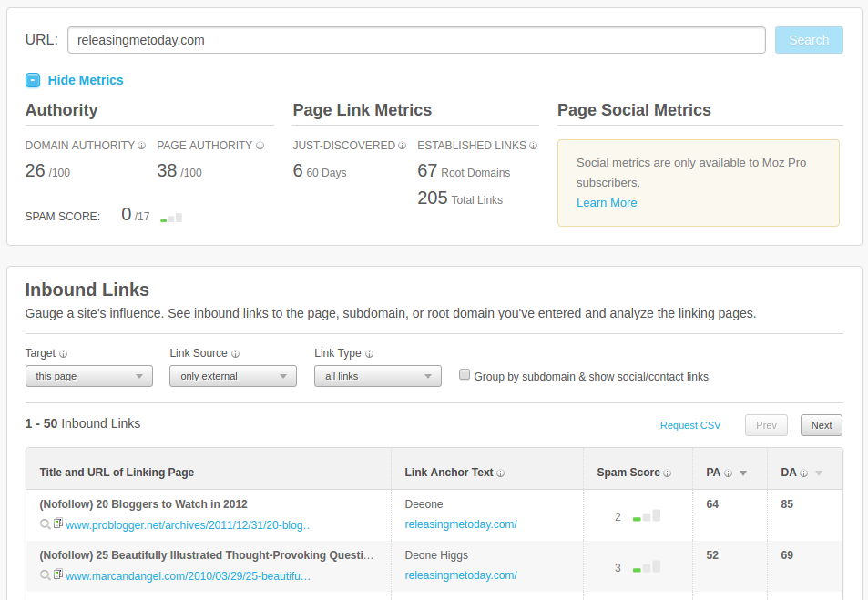
Task: Click the Link Anchor Text info icon
Action: pos(501,473)
